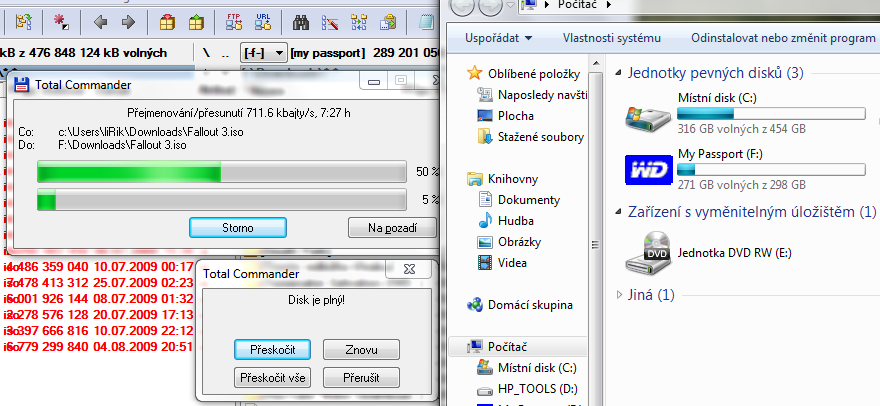Viewport: 880px width, 406px height.
Task: Click the Storno button in copy dialog
Action: pos(238,228)
